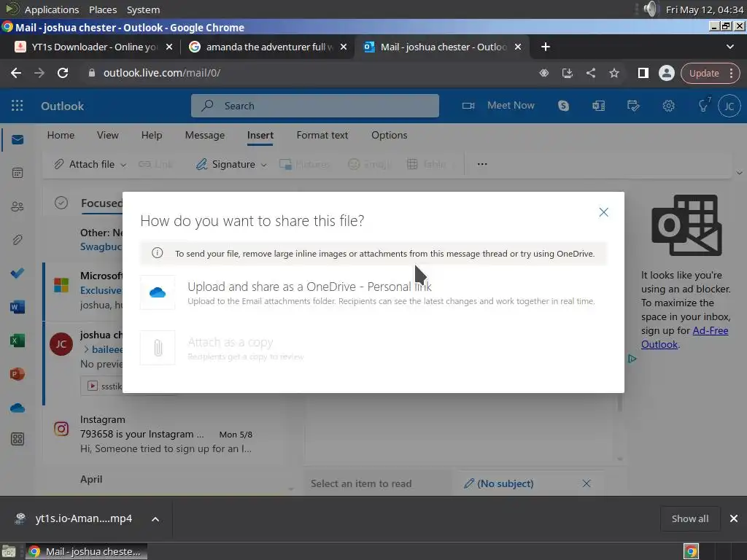Expand the Chrome tab search chevron

(729, 47)
